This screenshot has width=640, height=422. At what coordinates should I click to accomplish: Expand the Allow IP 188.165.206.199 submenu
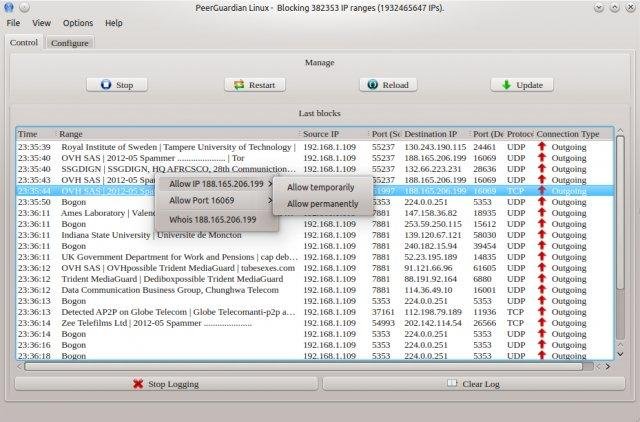pyautogui.click(x=216, y=184)
